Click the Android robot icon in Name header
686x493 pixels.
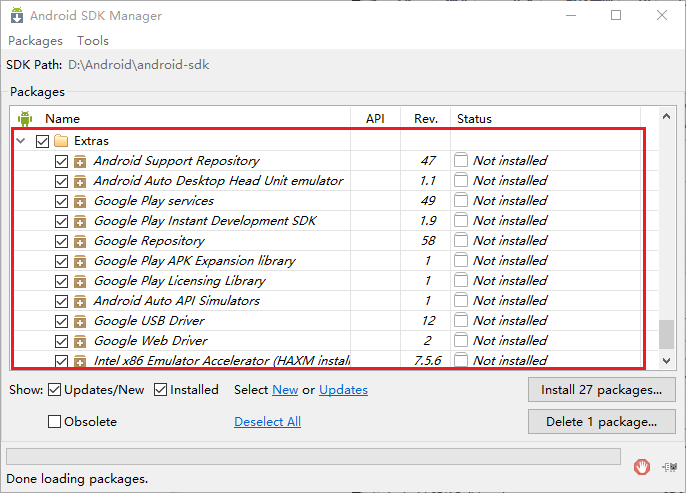(25, 119)
